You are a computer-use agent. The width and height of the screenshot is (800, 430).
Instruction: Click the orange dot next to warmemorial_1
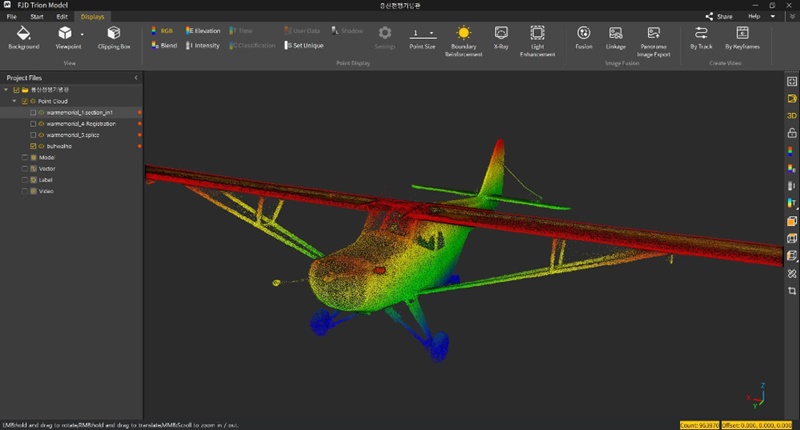[139, 112]
